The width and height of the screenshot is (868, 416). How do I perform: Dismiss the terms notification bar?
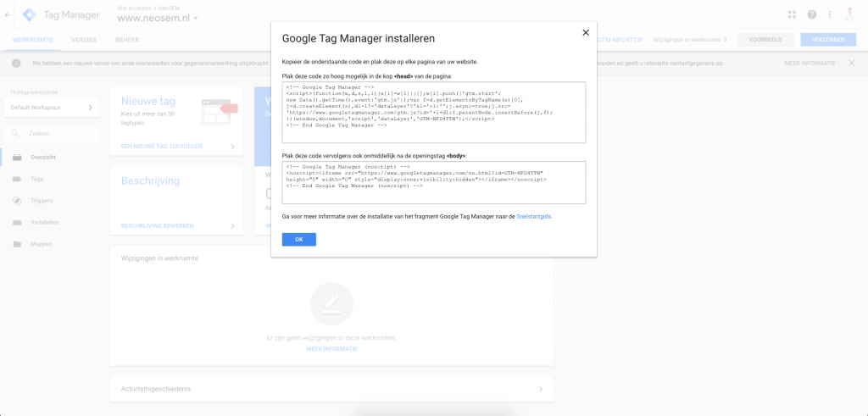click(851, 63)
